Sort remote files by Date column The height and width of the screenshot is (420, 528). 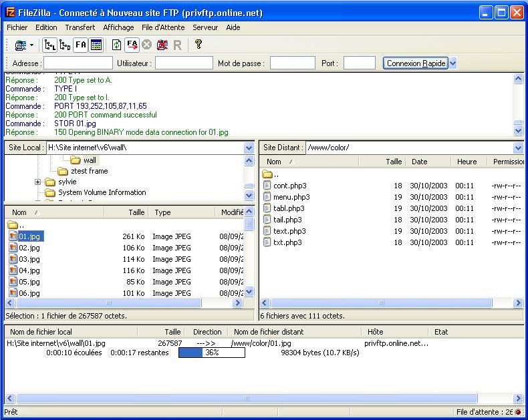[428, 162]
